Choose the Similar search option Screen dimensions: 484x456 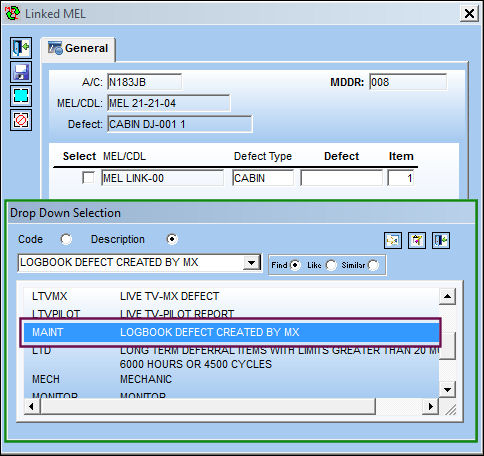[x=373, y=265]
